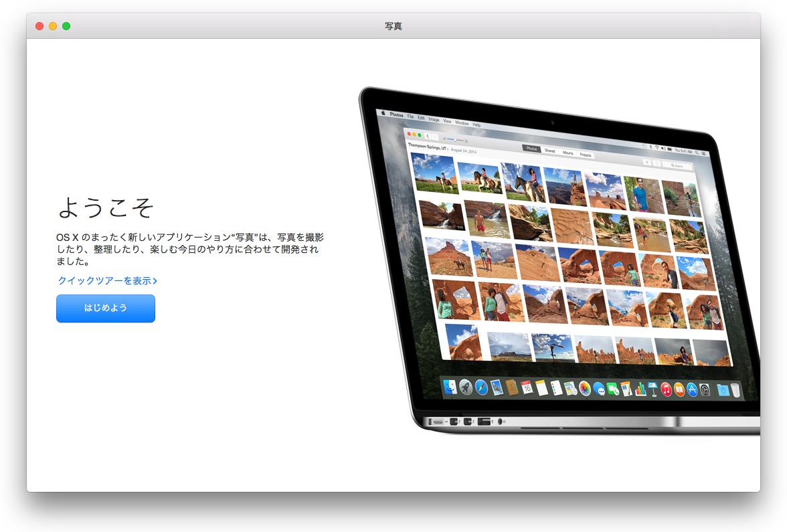Click the Messages speech bubble dock icon
The width and height of the screenshot is (787, 532).
(x=598, y=389)
